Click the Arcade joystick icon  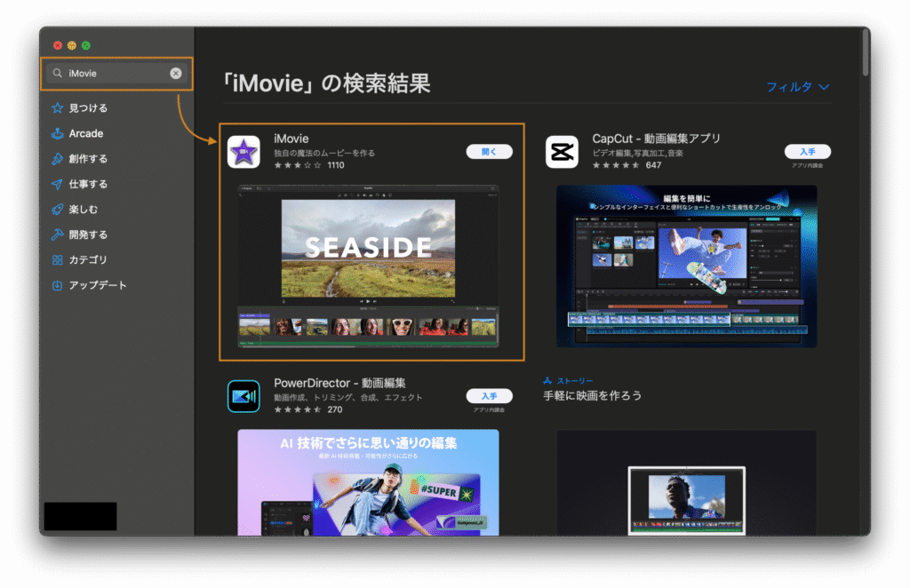click(57, 133)
